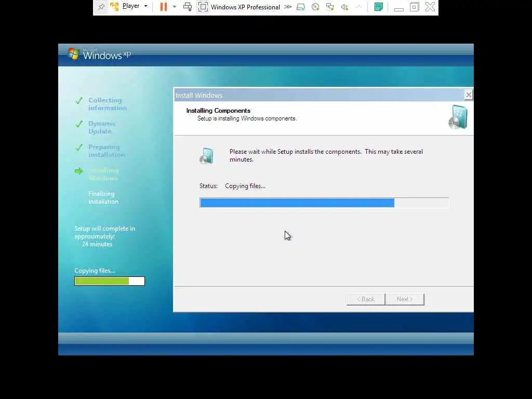The image size is (532, 399).
Task: Click the green sidebar progress bar
Action: [x=110, y=281]
